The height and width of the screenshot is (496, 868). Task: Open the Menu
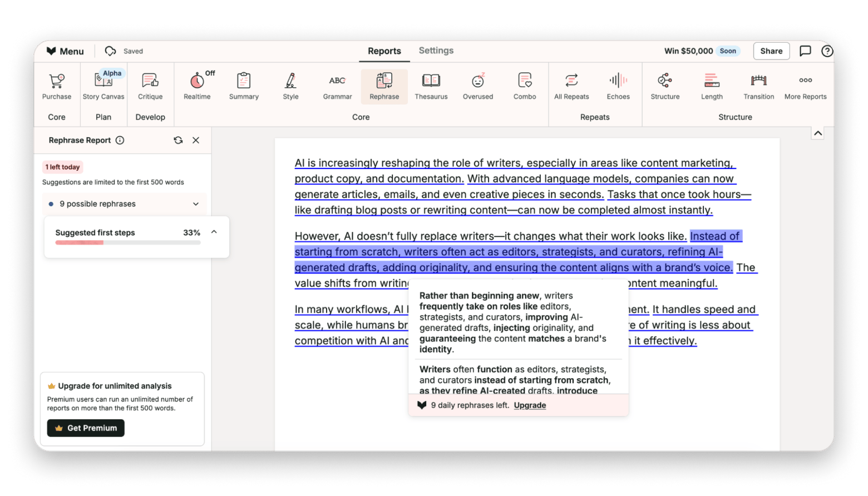tap(65, 51)
